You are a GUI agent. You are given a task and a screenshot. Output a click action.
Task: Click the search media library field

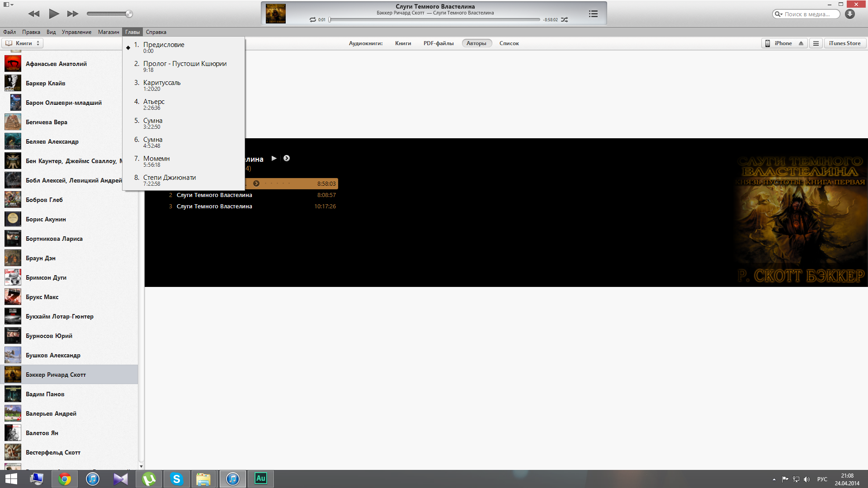806,14
